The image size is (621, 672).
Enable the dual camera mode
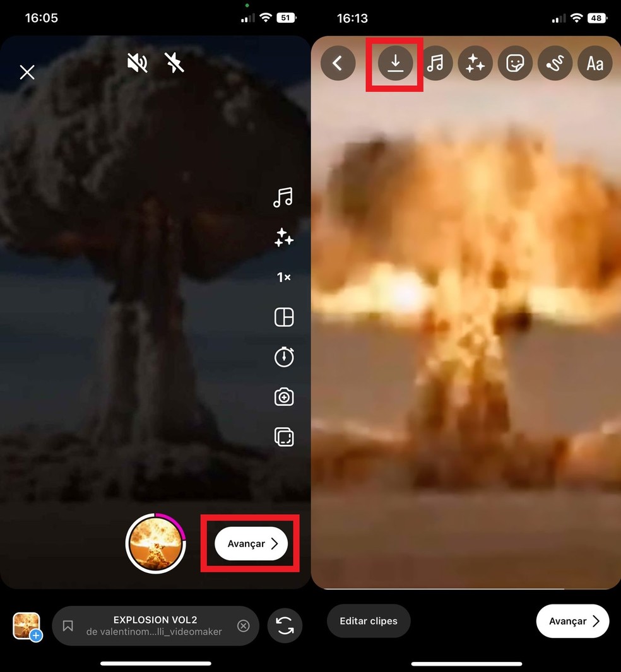[x=283, y=396]
